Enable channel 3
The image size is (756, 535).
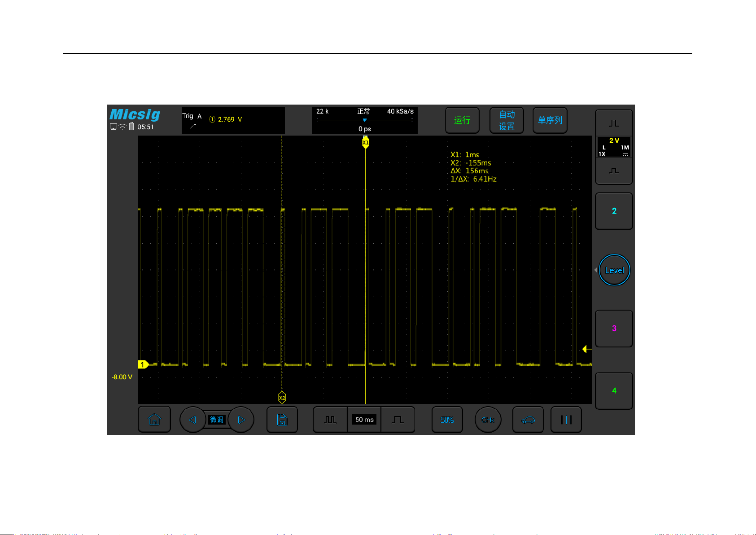[x=614, y=328]
